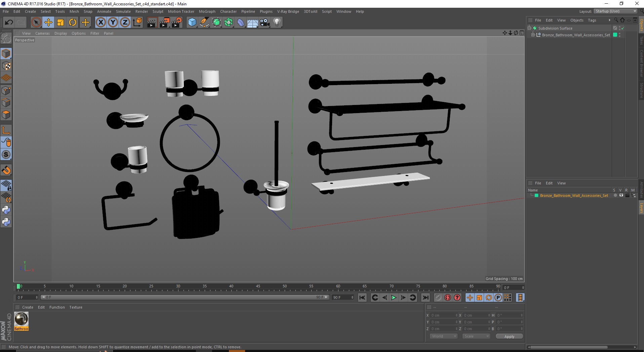Expand the Subdivision Surface object tree
The width and height of the screenshot is (644, 352).
[x=529, y=28]
